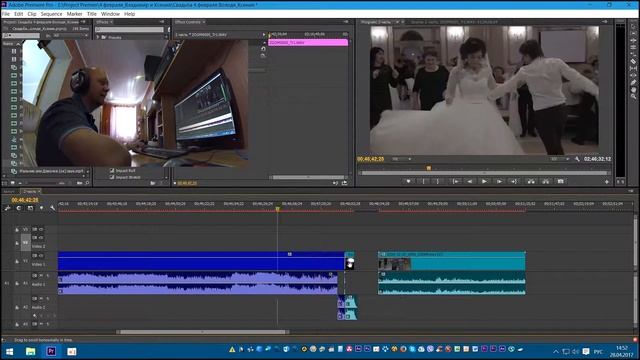Click the Add Marker button in Program monitor
Viewport: 640px width, 360px height.
coord(408,181)
